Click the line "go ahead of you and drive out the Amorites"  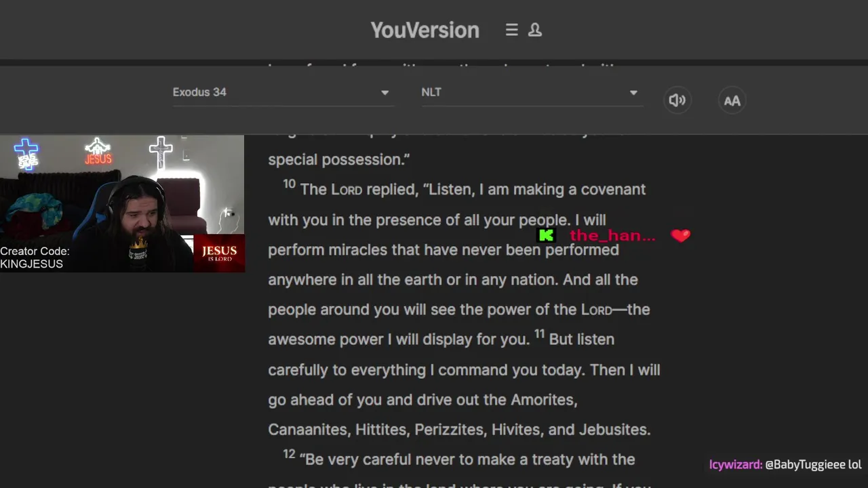(x=422, y=400)
